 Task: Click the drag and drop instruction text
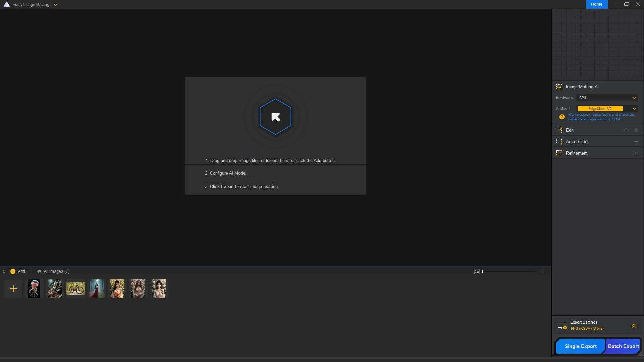coord(270,161)
